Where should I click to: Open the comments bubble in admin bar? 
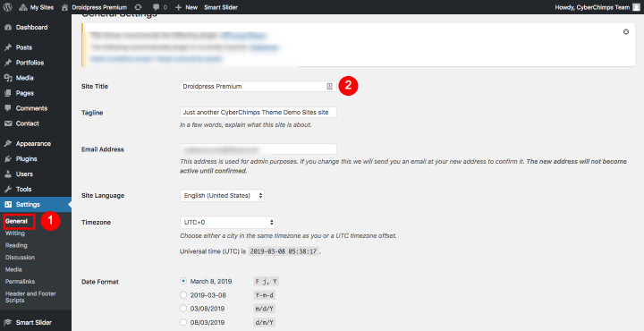(159, 7)
